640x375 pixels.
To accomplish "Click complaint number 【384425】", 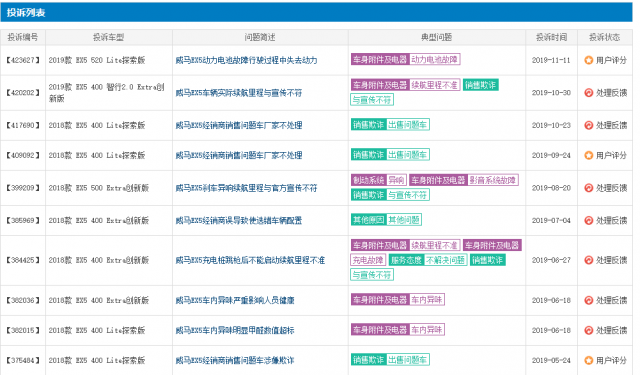I will pos(23,260).
